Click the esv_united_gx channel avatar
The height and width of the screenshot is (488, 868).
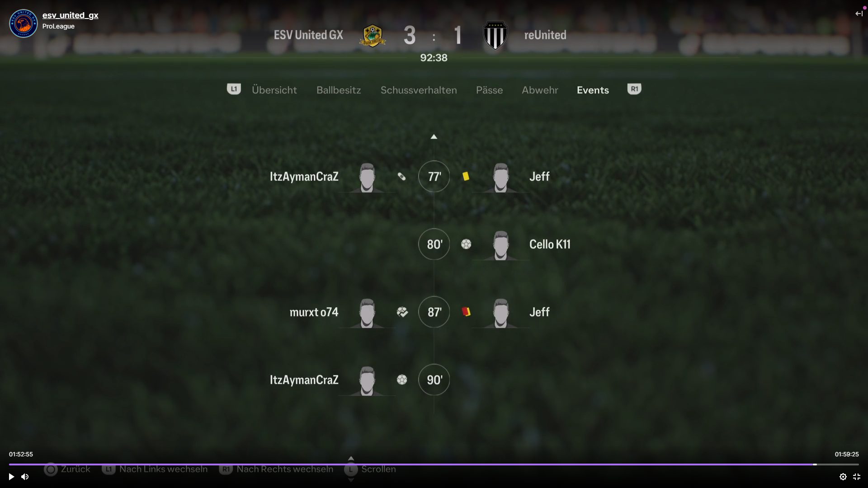tap(24, 23)
